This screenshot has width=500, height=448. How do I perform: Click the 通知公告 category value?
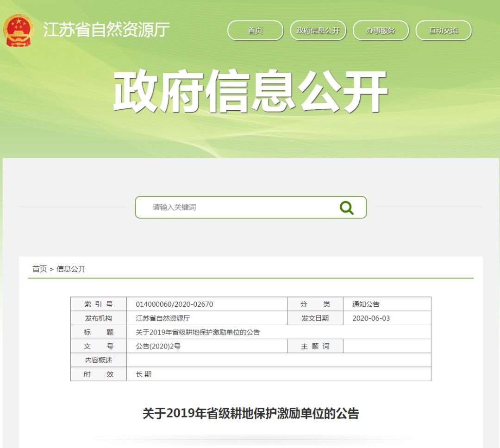click(366, 304)
